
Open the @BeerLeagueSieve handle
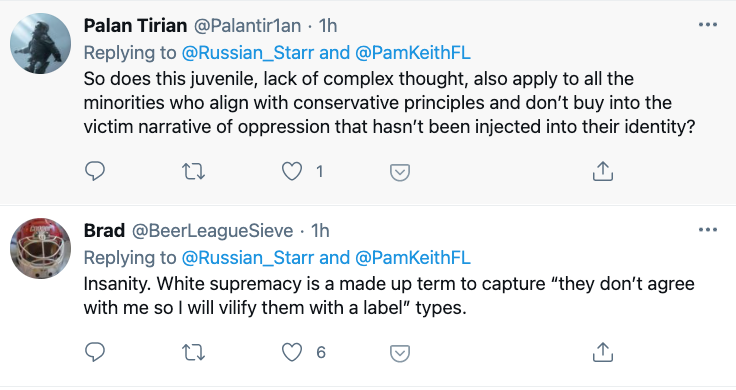(x=212, y=230)
